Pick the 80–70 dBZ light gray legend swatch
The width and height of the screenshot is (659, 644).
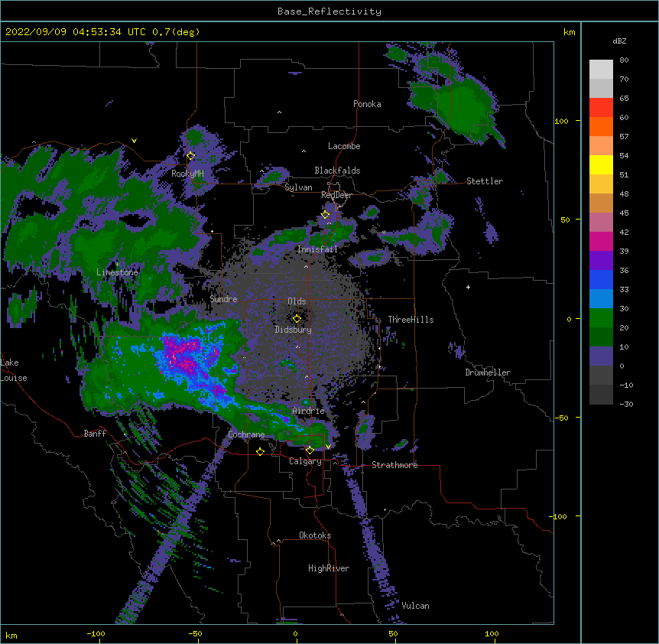pyautogui.click(x=601, y=70)
